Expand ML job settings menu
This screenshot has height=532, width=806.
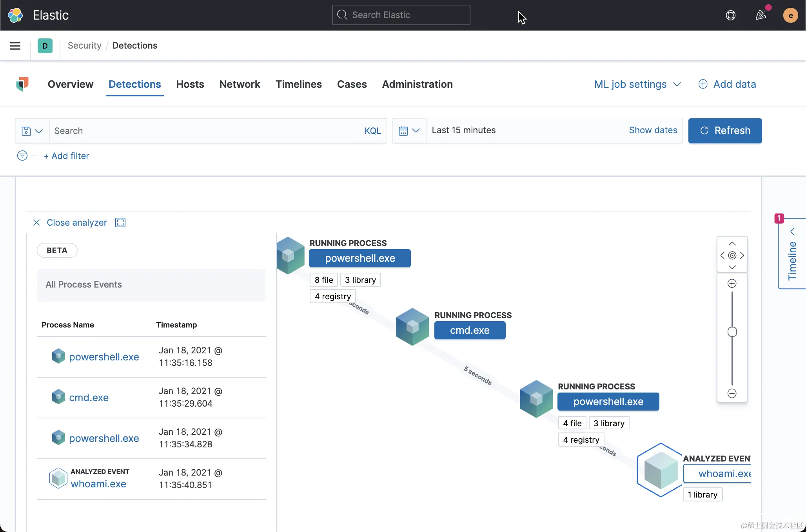point(637,84)
